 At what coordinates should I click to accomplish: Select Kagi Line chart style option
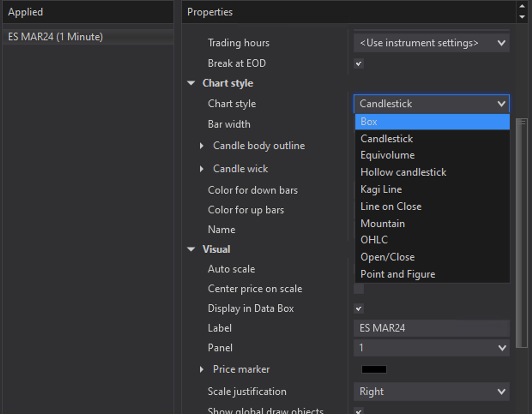tap(381, 189)
